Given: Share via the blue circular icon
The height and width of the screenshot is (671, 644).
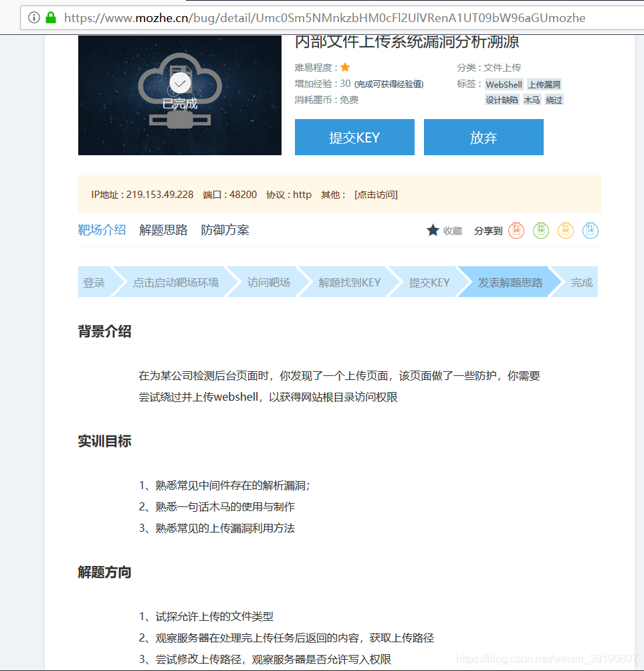Looking at the screenshot, I should pyautogui.click(x=590, y=231).
